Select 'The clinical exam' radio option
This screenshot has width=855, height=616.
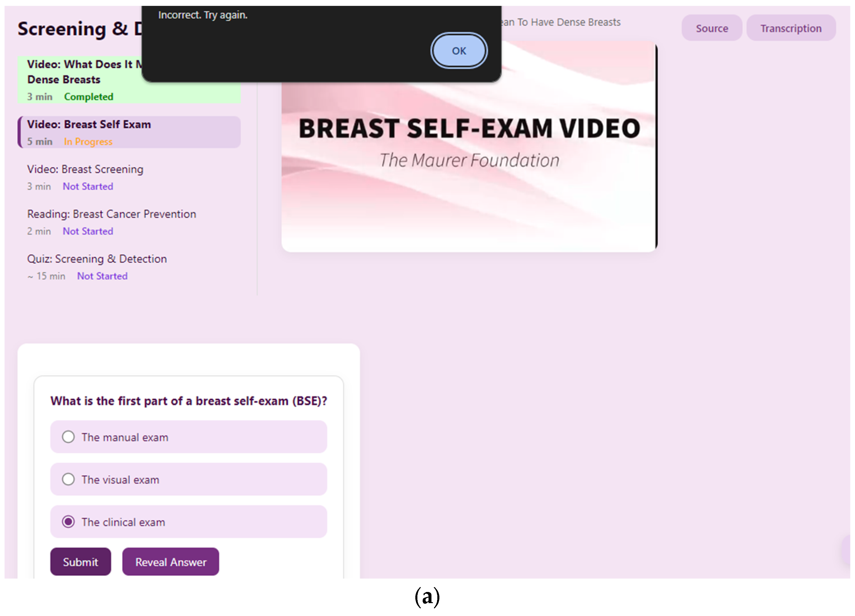pyautogui.click(x=68, y=522)
